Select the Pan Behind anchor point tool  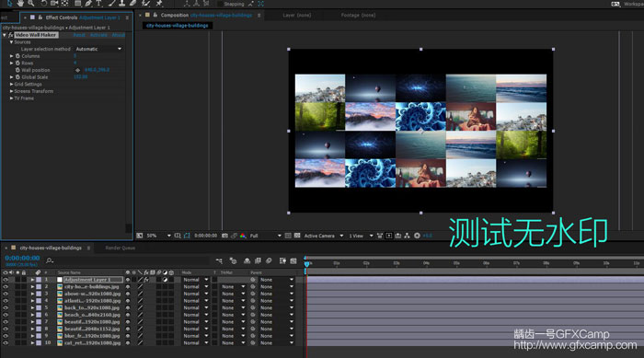(x=64, y=4)
